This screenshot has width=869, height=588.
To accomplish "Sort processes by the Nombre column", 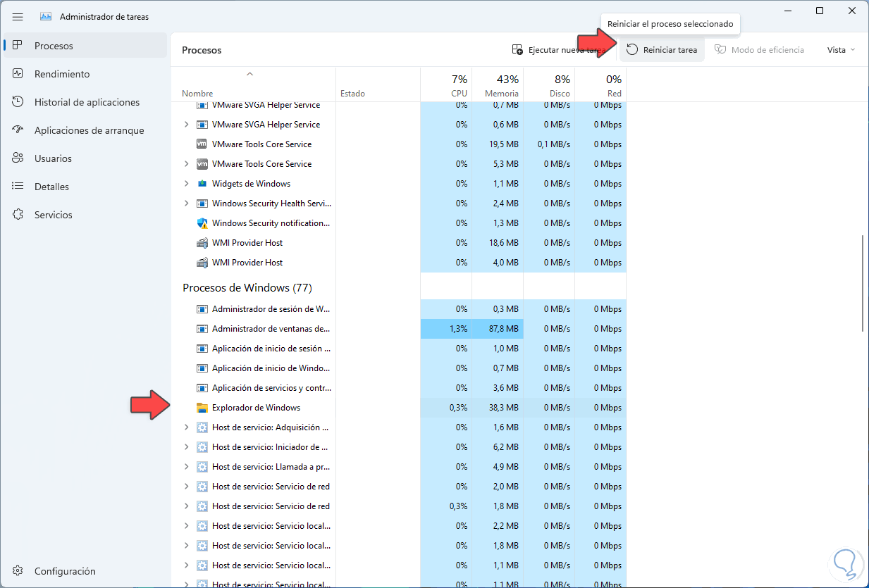I will coord(253,85).
